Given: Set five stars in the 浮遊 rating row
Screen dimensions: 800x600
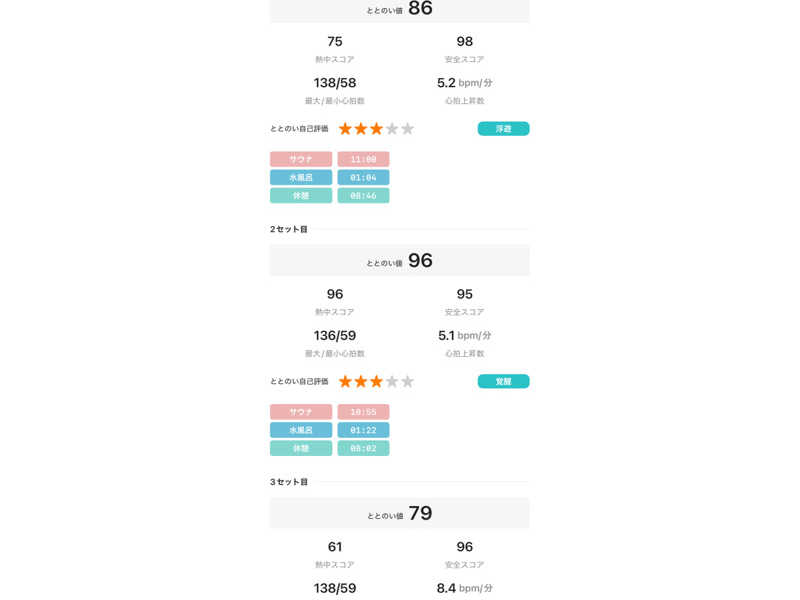Looking at the screenshot, I should pos(407,129).
